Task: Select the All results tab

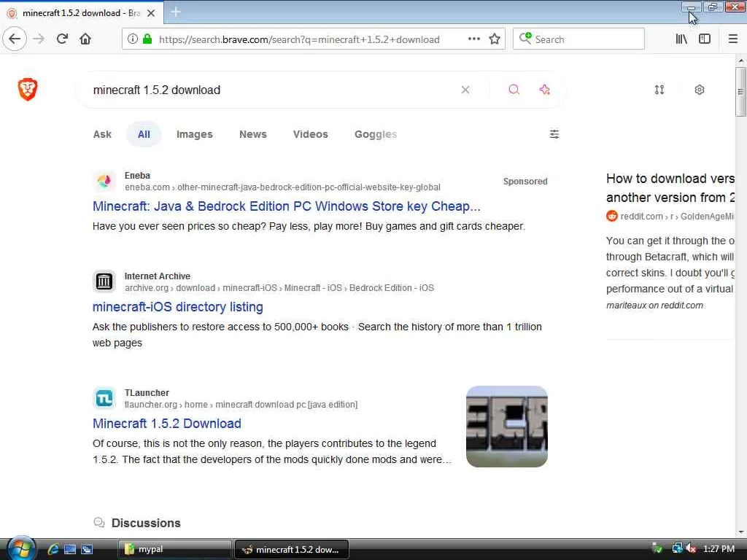Action: pyautogui.click(x=144, y=134)
